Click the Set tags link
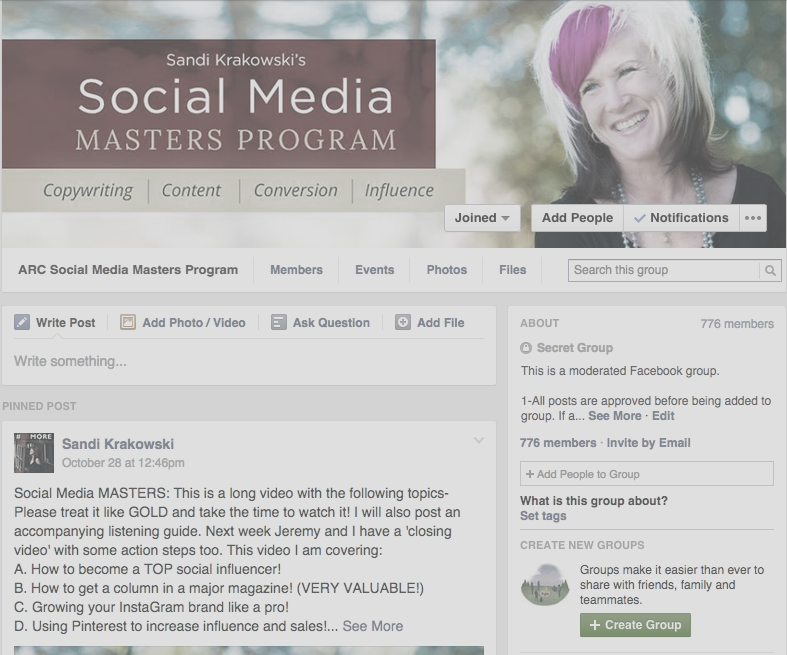This screenshot has height=655, width=787. point(543,516)
